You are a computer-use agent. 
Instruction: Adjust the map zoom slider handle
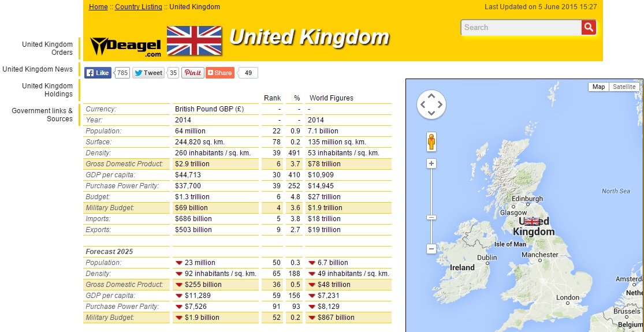(x=431, y=218)
